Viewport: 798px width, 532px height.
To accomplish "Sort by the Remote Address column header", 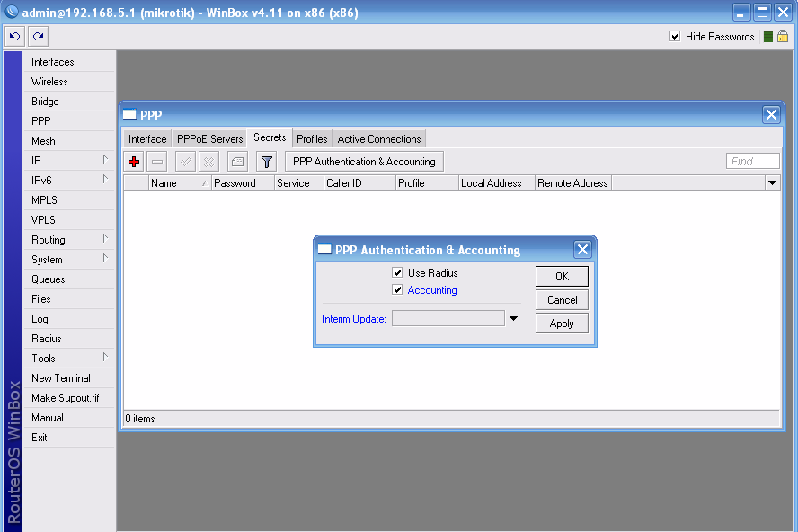I will click(573, 183).
